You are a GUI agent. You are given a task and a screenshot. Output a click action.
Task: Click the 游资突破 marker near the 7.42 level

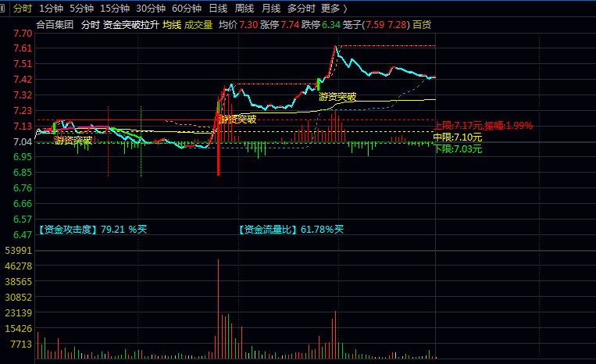tap(337, 97)
